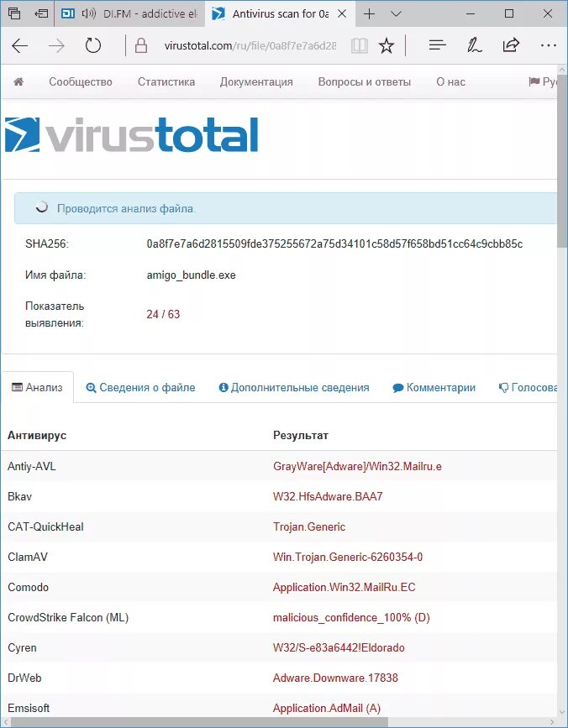Click the scroll up arrow
Image resolution: width=568 pixels, height=728 pixels.
click(562, 70)
